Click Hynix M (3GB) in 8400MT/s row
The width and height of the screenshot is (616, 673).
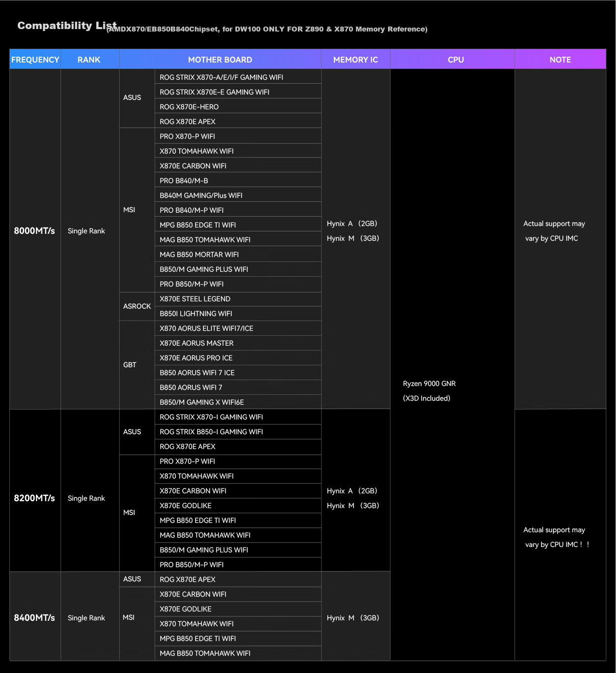tap(353, 618)
